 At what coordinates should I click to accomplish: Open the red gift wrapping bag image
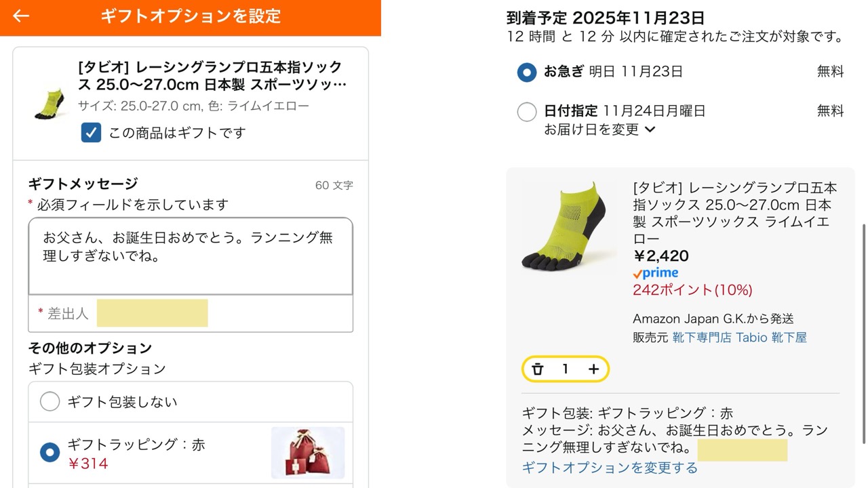coord(307,452)
